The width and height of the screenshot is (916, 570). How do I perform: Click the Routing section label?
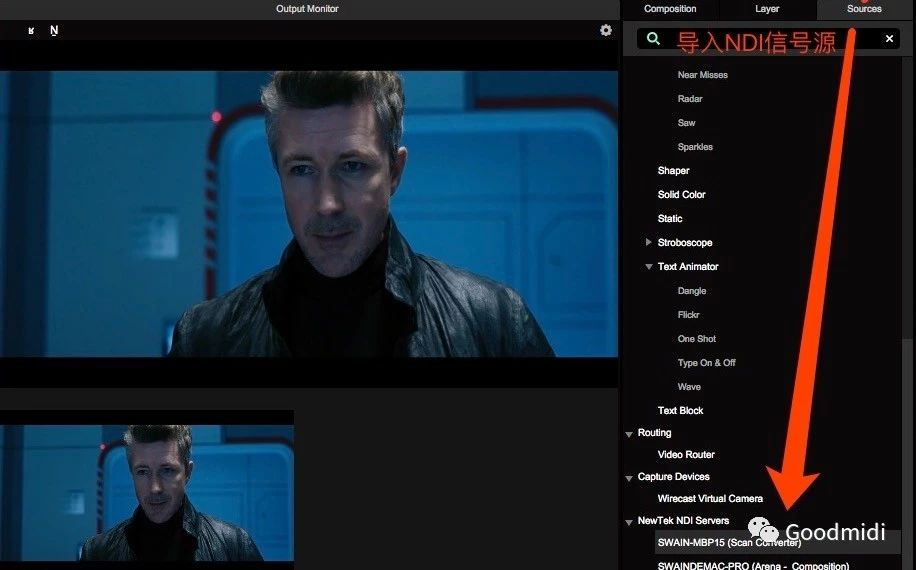tap(654, 433)
